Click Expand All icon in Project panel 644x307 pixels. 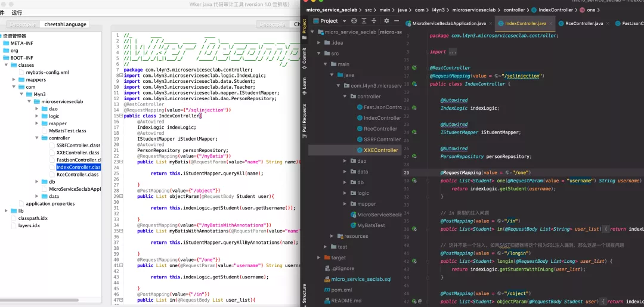pyautogui.click(x=364, y=21)
